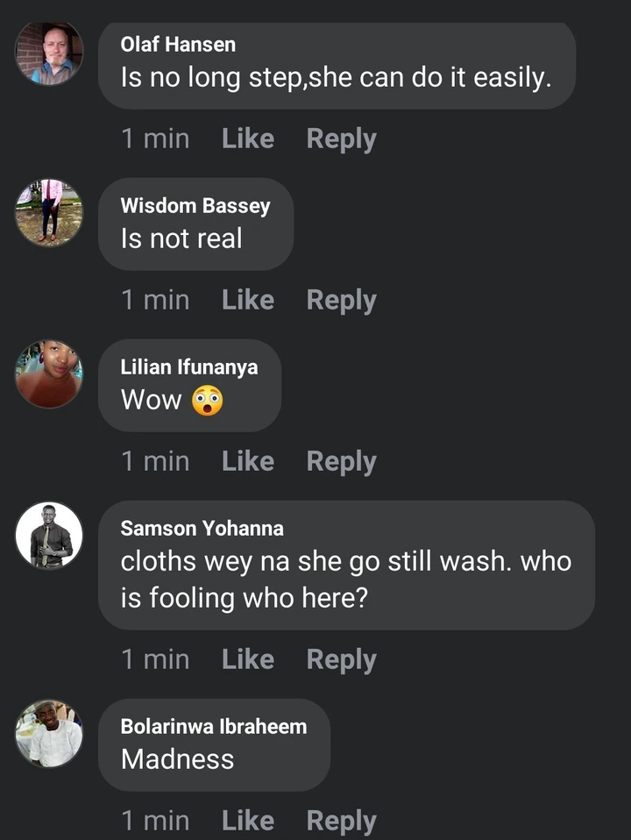This screenshot has height=840, width=631.
Task: Reply to Samson Yohanna's comment
Action: pos(341,659)
